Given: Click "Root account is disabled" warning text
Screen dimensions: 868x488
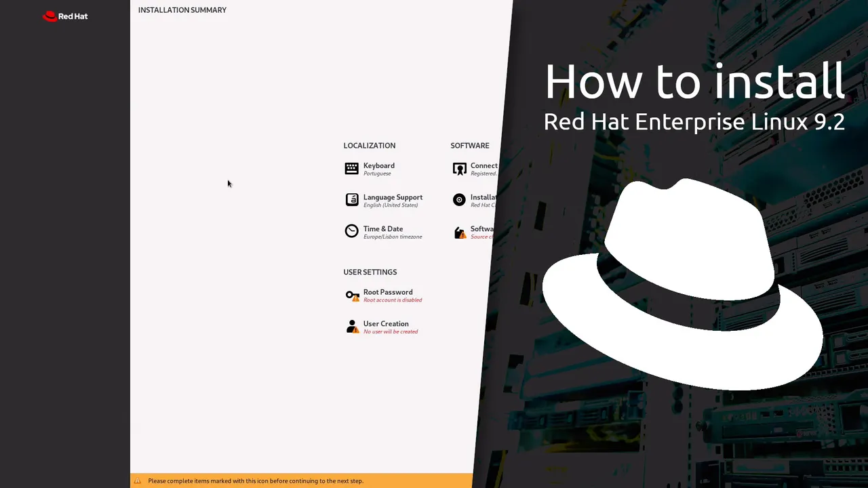Looking at the screenshot, I should point(393,300).
